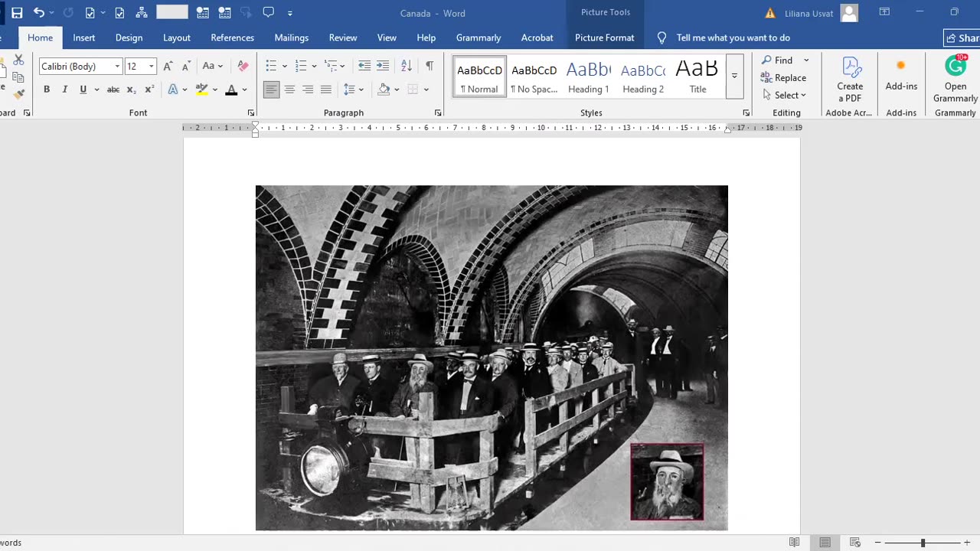The image size is (980, 551).
Task: Toggle Italic formatting
Action: click(x=65, y=90)
